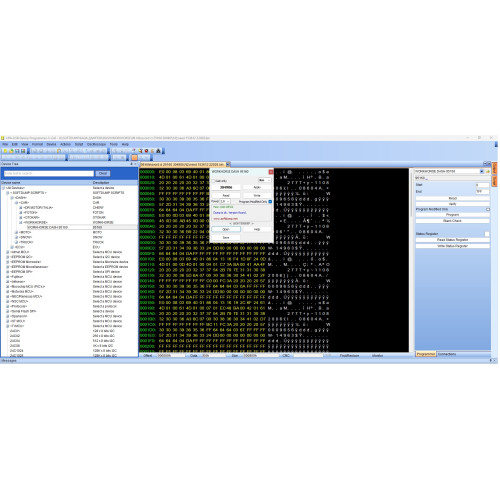The height and width of the screenshot is (500, 500).
Task: Click the yellow new file toolbar icon
Action: tap(5, 151)
